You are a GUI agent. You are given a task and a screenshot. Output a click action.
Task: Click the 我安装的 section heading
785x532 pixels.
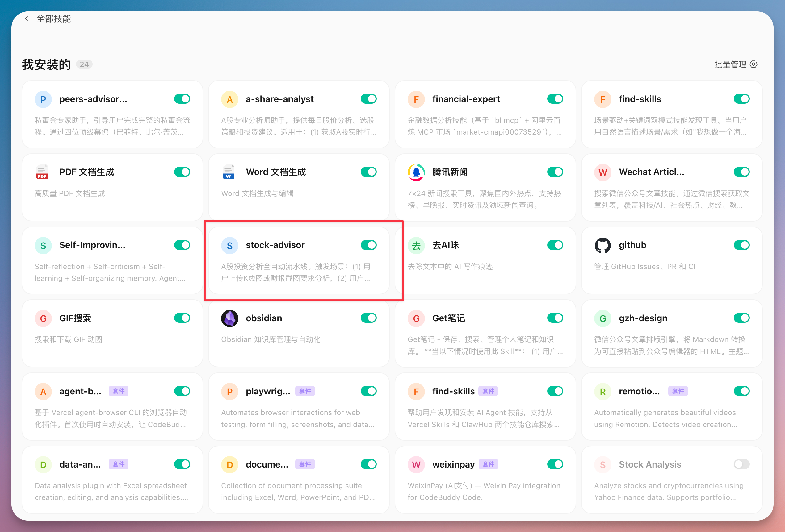coord(46,64)
